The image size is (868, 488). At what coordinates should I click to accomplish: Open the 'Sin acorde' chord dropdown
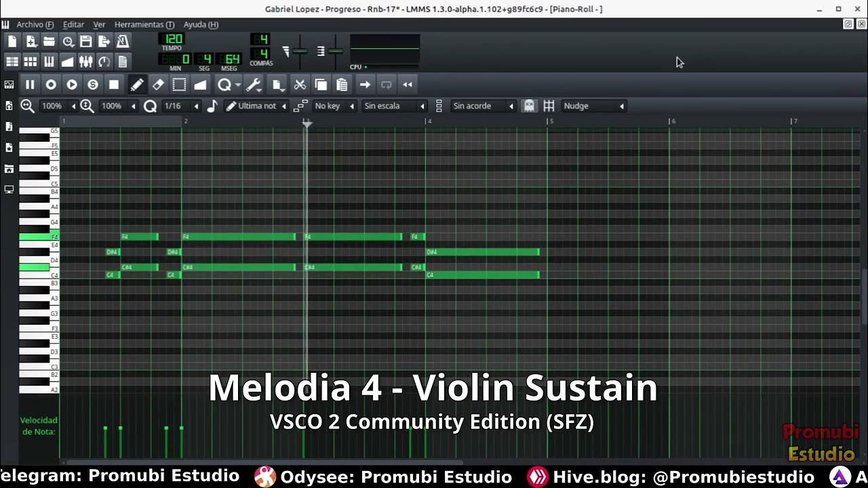point(483,106)
